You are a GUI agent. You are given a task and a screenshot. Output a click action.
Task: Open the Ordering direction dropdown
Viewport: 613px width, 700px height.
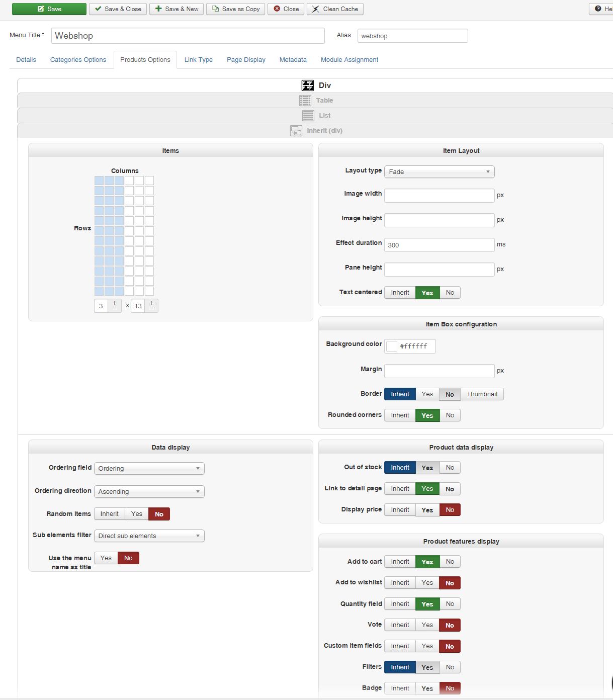point(149,492)
